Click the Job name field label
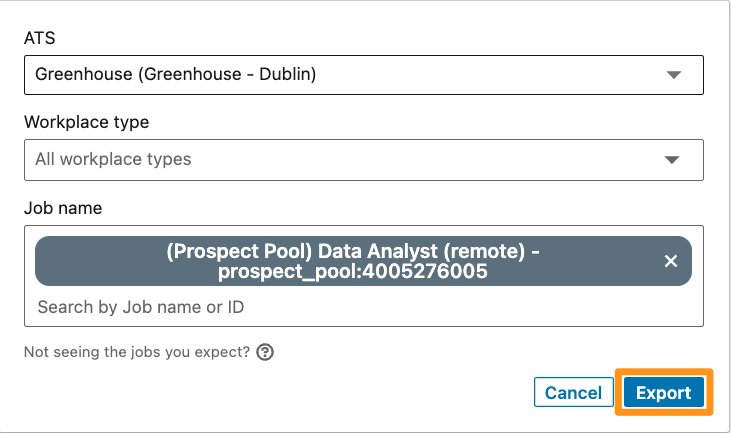The image size is (731, 433). pos(63,208)
